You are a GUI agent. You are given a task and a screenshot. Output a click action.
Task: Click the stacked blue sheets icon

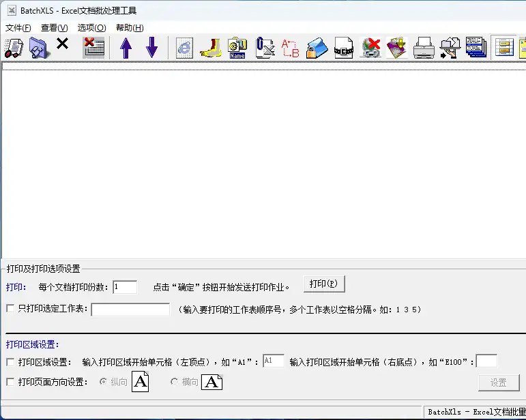pyautogui.click(x=476, y=48)
